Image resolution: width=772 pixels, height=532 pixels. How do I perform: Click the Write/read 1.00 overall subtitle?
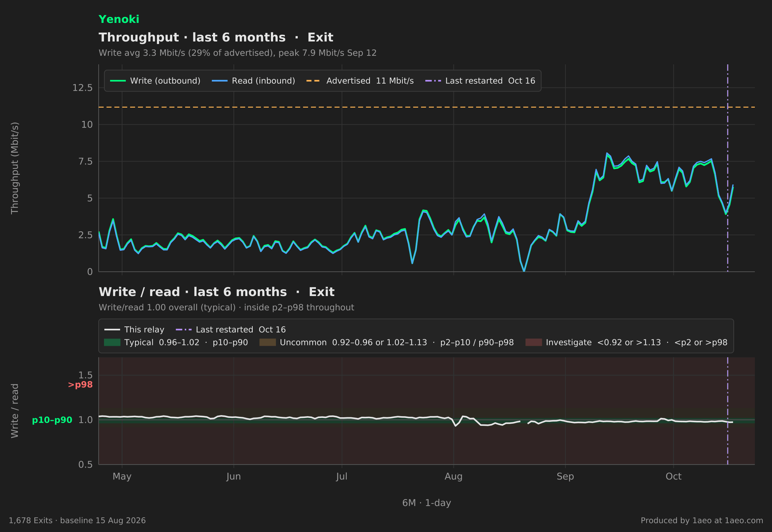226,307
